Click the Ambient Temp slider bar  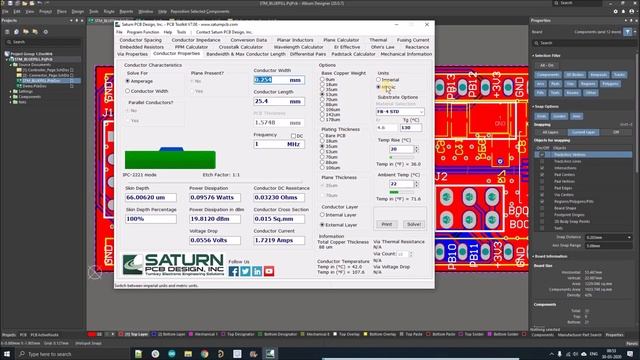[x=402, y=192]
